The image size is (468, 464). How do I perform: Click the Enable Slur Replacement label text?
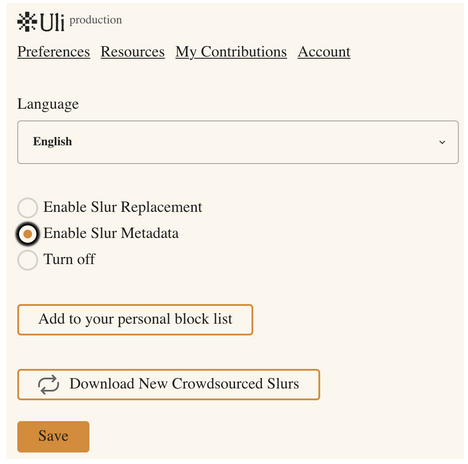click(x=123, y=207)
